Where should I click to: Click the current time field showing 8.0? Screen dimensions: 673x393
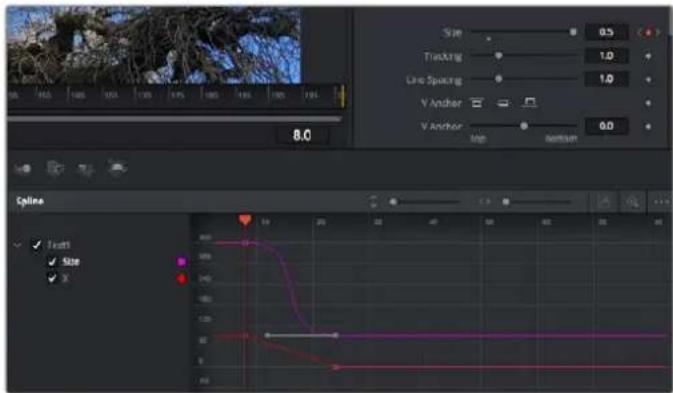point(302,136)
